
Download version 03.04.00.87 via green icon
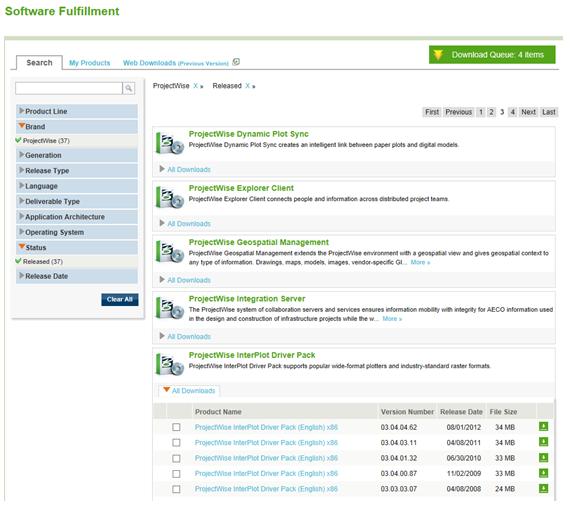pyautogui.click(x=543, y=473)
